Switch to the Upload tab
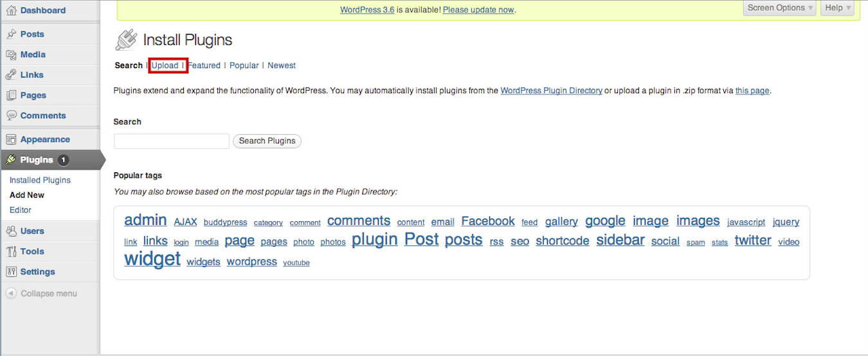The height and width of the screenshot is (356, 868). [x=165, y=66]
